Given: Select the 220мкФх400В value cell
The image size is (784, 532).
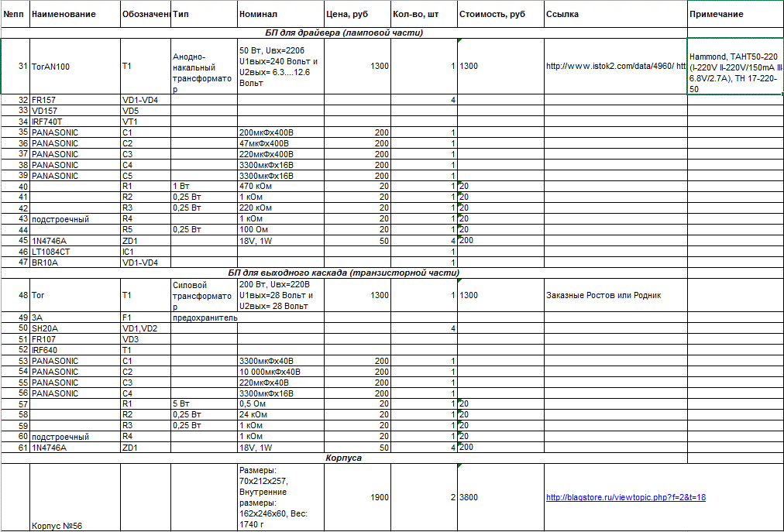Looking at the screenshot, I should coord(281,154).
